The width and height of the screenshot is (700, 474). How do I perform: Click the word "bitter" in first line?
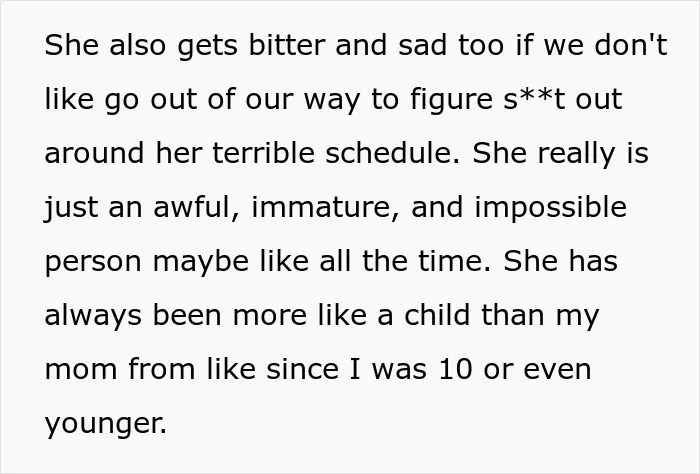[287, 45]
